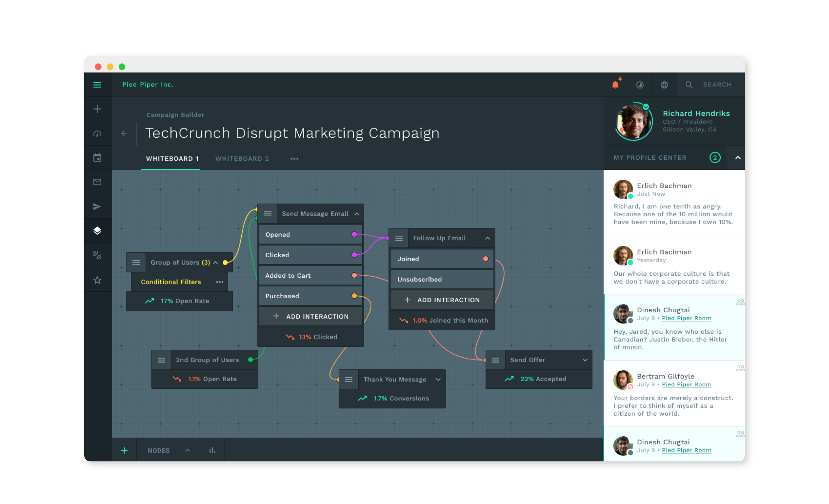Viewport: 829px width, 504px height.
Task: Click drag handle on Group of Users node
Action: (136, 263)
